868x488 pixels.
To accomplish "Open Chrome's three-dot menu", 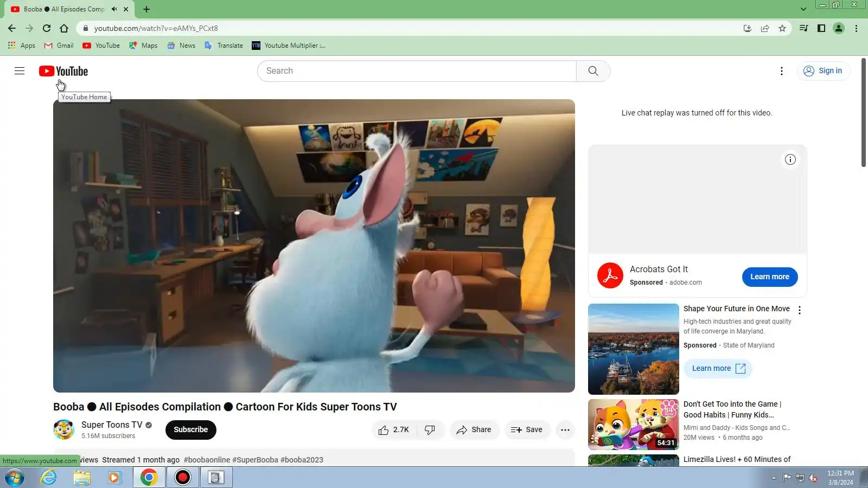I will tap(856, 28).
